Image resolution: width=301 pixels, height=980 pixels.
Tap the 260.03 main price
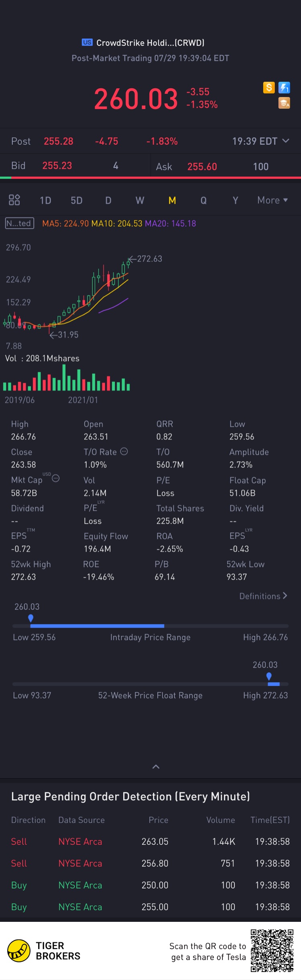136,99
